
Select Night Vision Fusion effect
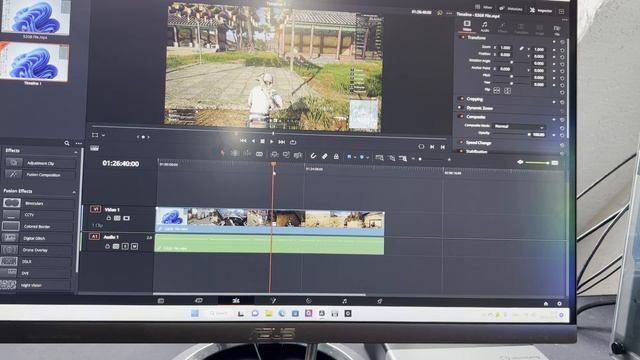(36, 285)
